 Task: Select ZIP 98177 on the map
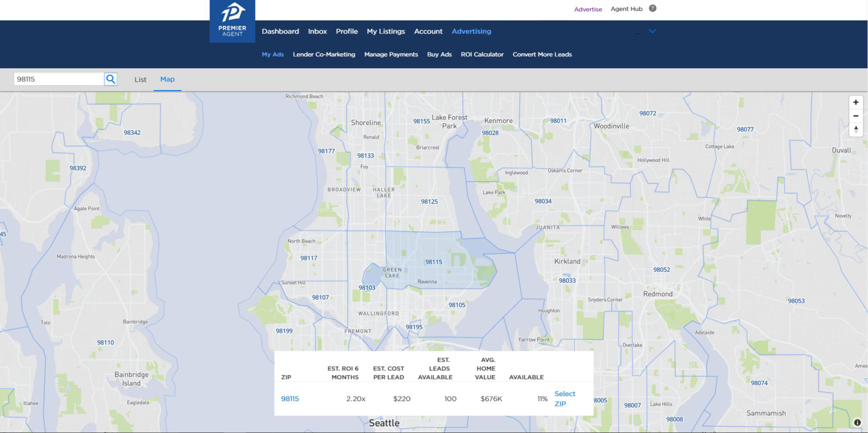326,151
